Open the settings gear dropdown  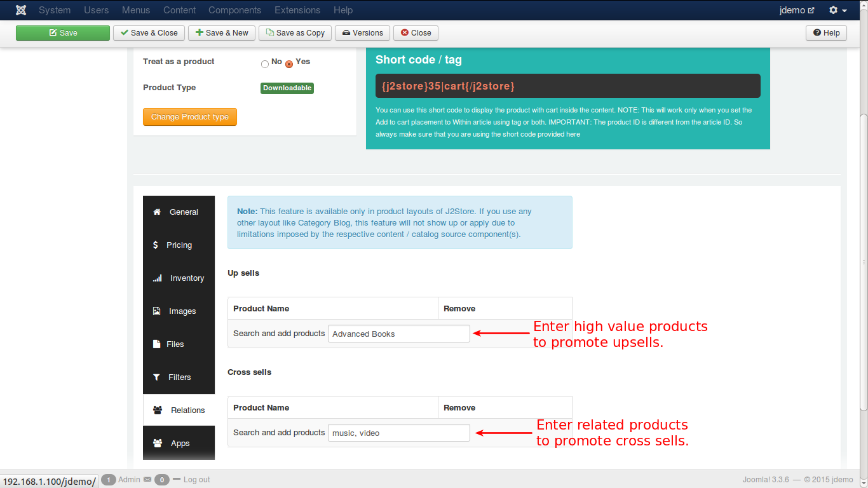pyautogui.click(x=837, y=10)
